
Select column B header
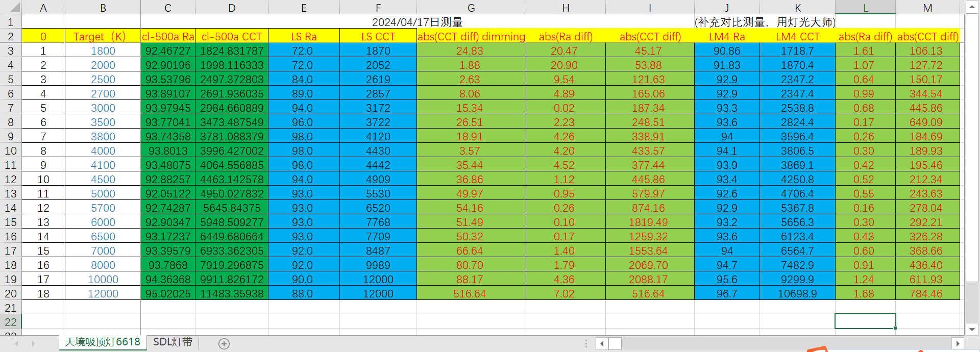pos(103,8)
